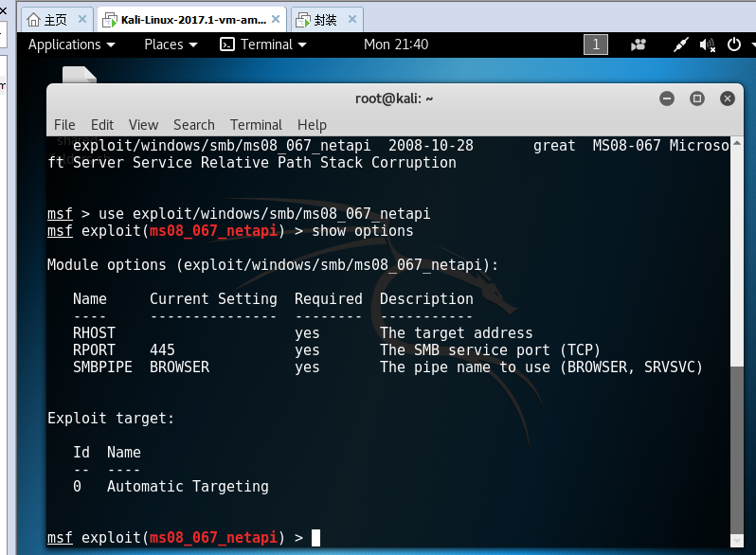Click the power icon in top bar
This screenshot has width=756, height=555.
(x=734, y=45)
